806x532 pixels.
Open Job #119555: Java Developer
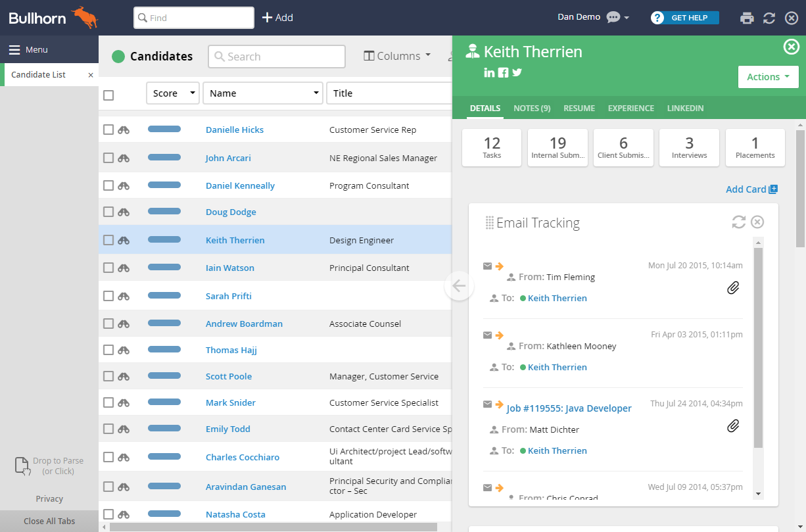click(x=569, y=408)
